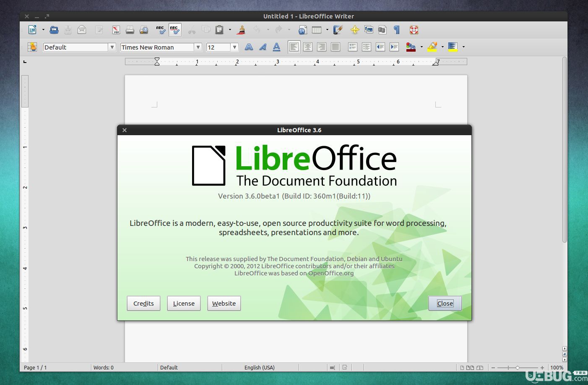
Task: Show Draw Functions icon
Action: click(338, 30)
